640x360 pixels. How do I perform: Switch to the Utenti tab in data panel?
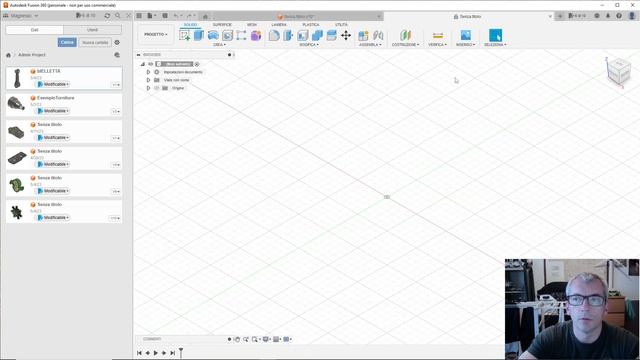pyautogui.click(x=92, y=30)
